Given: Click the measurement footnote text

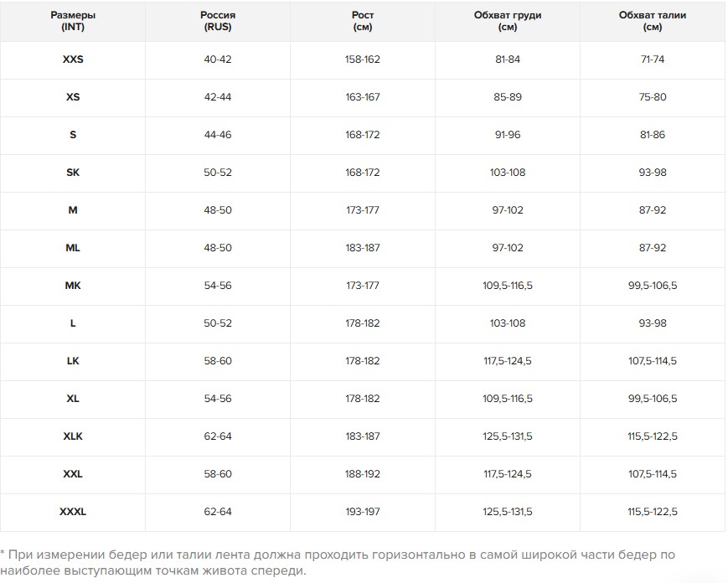Looking at the screenshot, I should (338, 562).
